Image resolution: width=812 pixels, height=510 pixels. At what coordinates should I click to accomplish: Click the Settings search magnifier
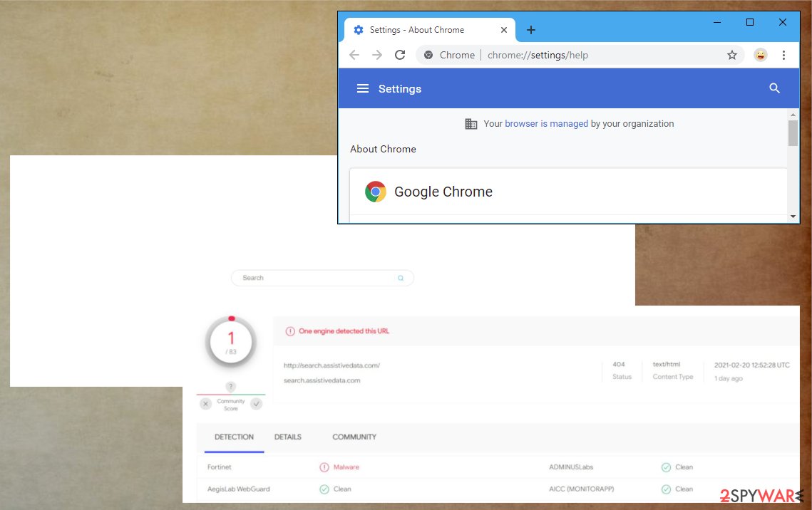[774, 88]
